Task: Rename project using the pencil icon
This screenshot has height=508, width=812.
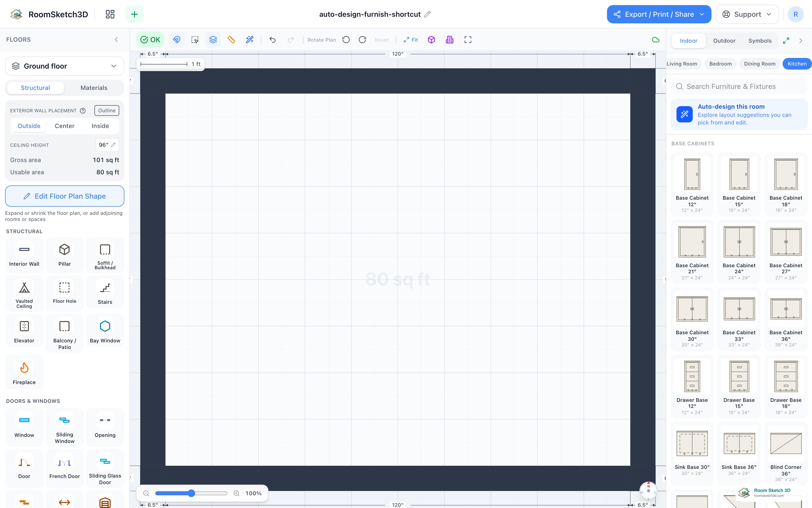Action: click(427, 14)
